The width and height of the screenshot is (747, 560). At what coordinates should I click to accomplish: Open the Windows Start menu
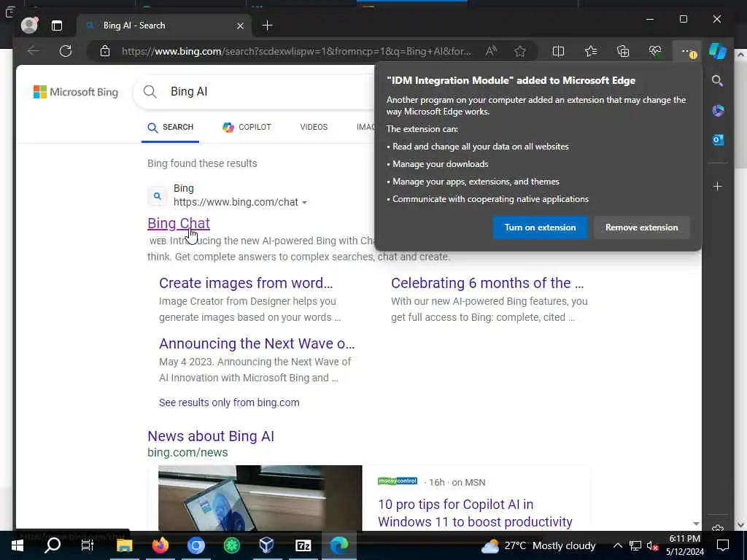[x=18, y=545]
